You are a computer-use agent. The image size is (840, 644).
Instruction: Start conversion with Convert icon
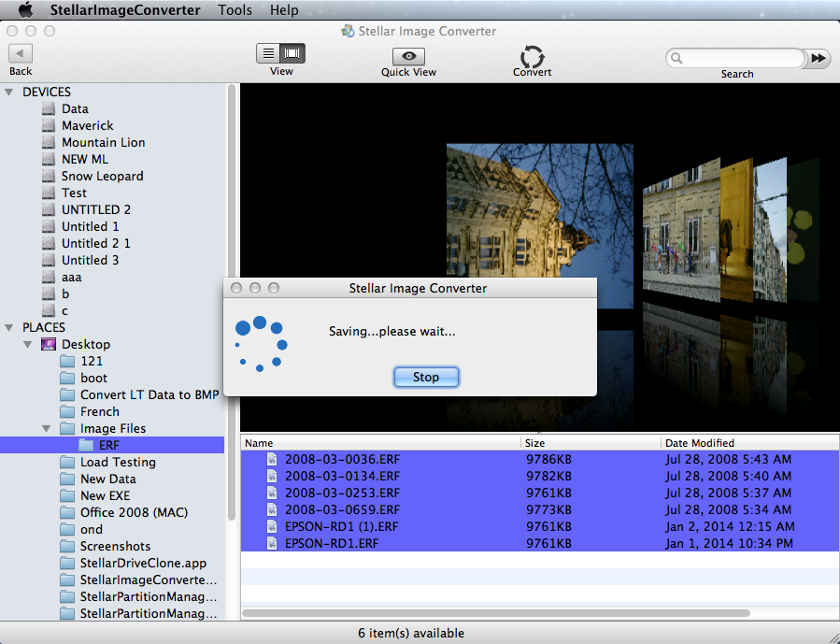click(x=532, y=56)
